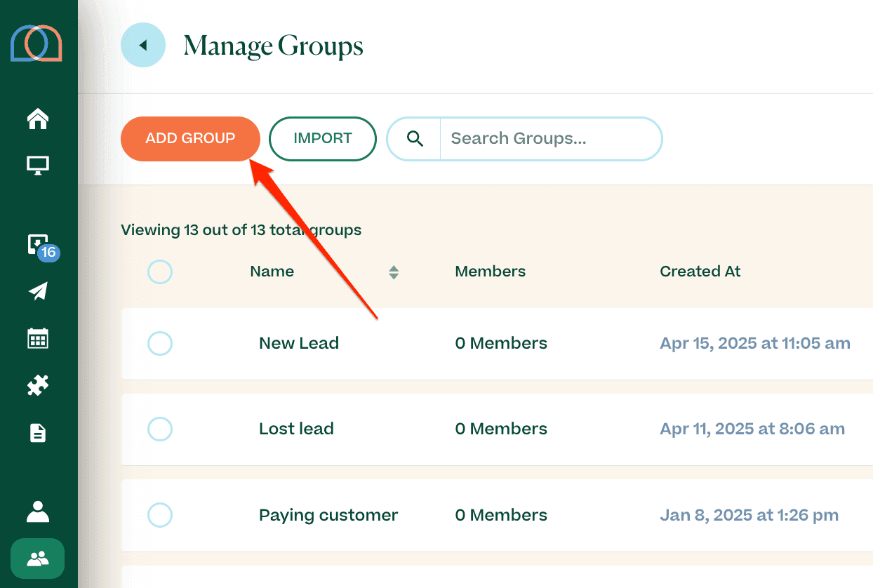Open the calendar sidebar icon
The width and height of the screenshot is (873, 588).
click(x=38, y=338)
